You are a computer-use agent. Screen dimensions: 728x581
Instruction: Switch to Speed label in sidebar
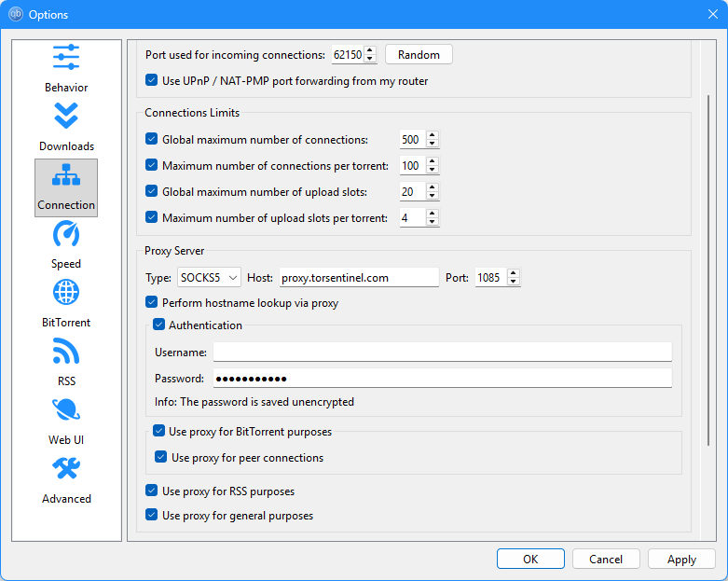pos(66,264)
